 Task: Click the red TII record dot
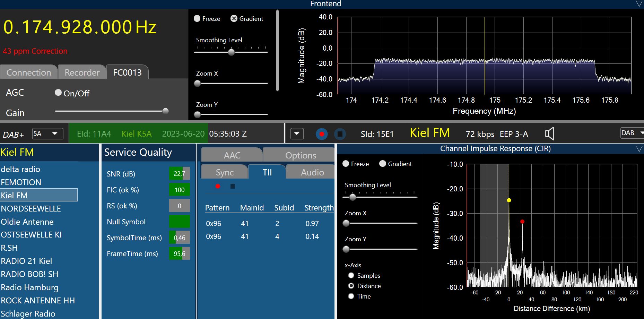[x=218, y=186]
